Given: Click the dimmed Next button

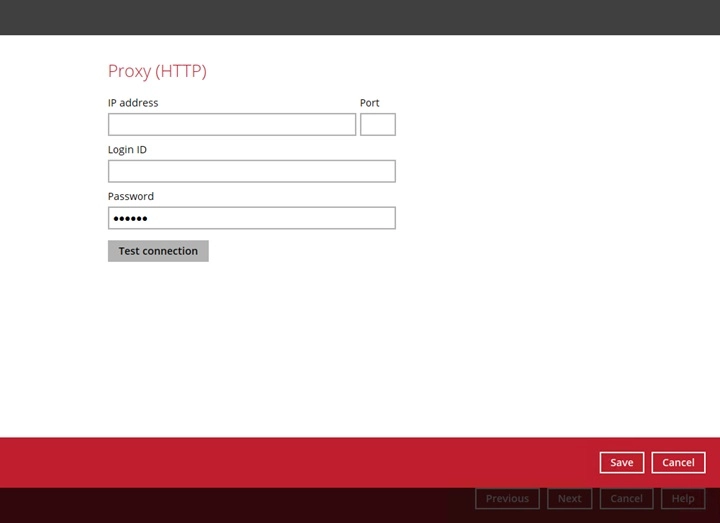Looking at the screenshot, I should [x=569, y=498].
